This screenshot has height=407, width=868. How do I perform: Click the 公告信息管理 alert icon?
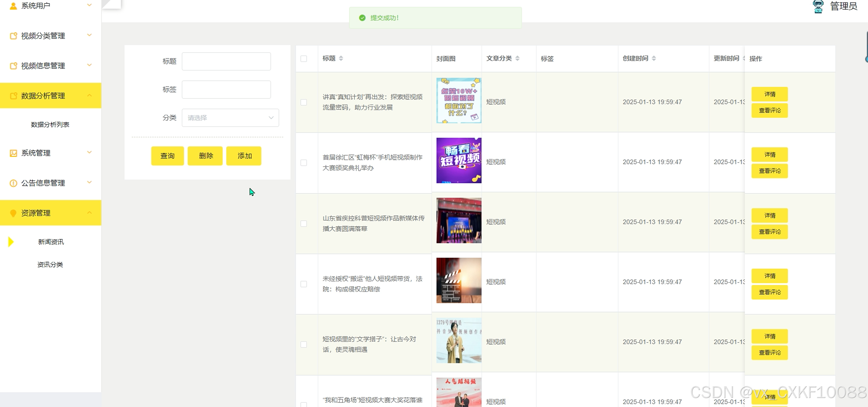pos(13,183)
